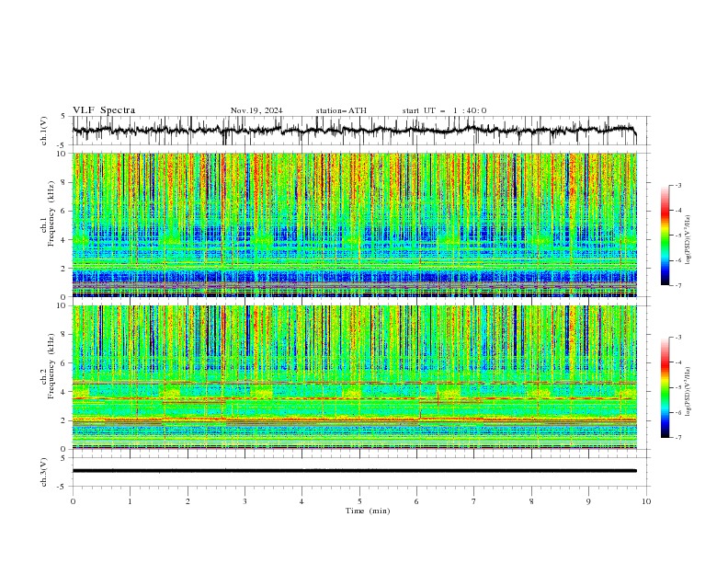Screen dimensions: 728x563
Task: Click the ch.1 "Frequency (kHz)" axis label
Action: coord(51,213)
